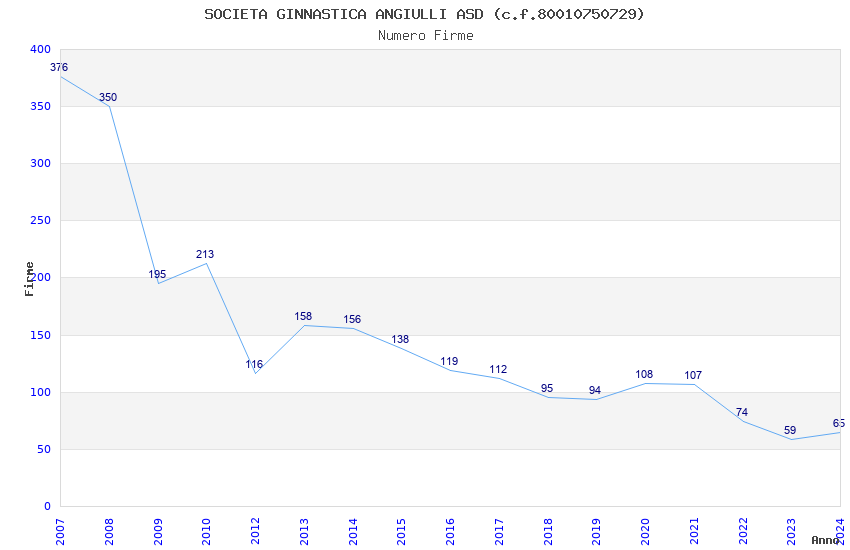Click x-axis year 2021

694,532
